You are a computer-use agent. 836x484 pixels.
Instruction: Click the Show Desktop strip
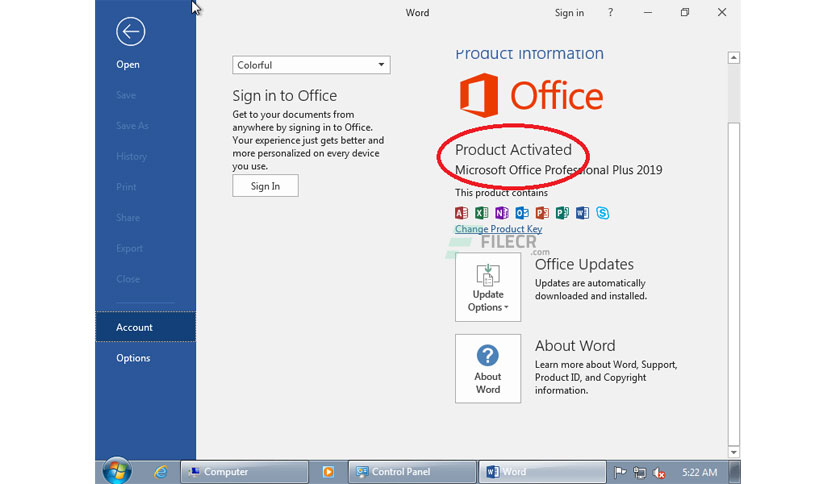point(735,472)
